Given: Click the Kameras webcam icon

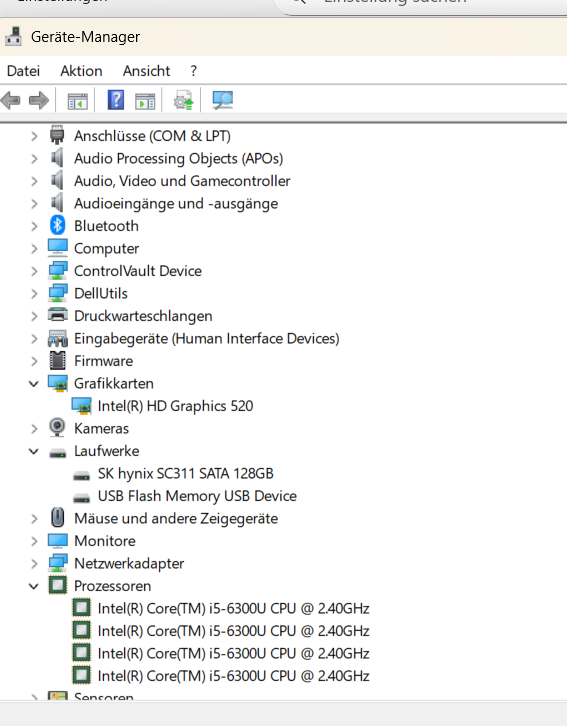Looking at the screenshot, I should tap(57, 428).
